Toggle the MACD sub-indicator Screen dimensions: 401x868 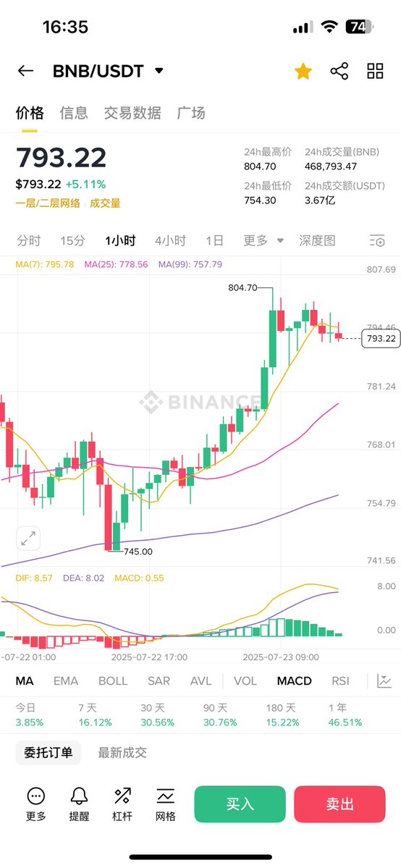coord(294,681)
